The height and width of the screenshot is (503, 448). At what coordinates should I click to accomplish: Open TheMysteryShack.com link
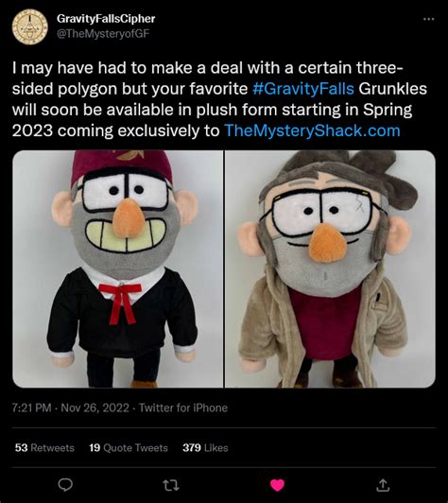click(312, 130)
